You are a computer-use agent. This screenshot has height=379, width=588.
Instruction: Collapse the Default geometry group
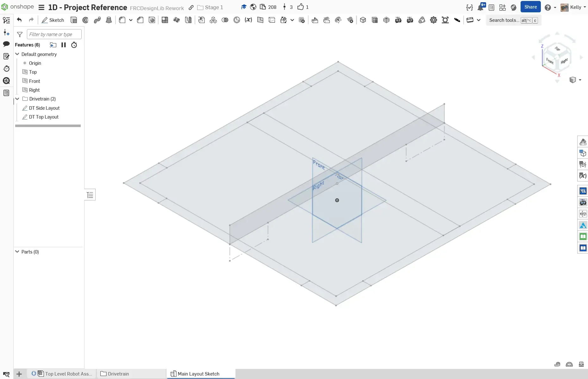17,54
